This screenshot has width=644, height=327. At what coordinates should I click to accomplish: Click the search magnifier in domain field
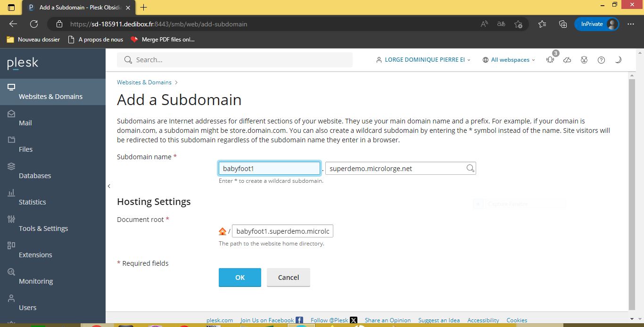click(470, 168)
